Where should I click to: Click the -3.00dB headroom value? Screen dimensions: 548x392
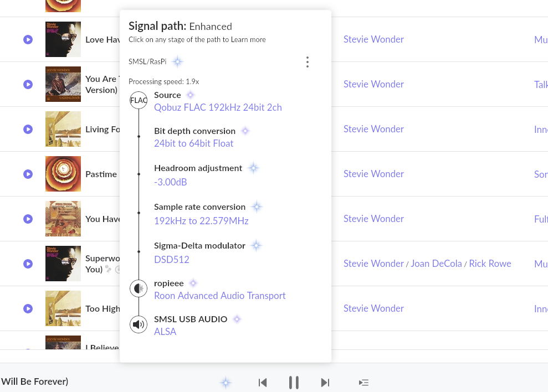pyautogui.click(x=171, y=182)
